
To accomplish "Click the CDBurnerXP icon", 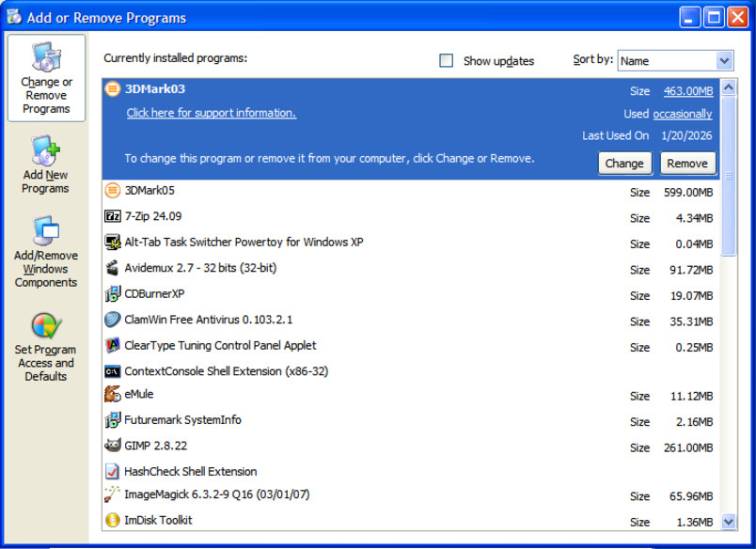I will click(113, 293).
